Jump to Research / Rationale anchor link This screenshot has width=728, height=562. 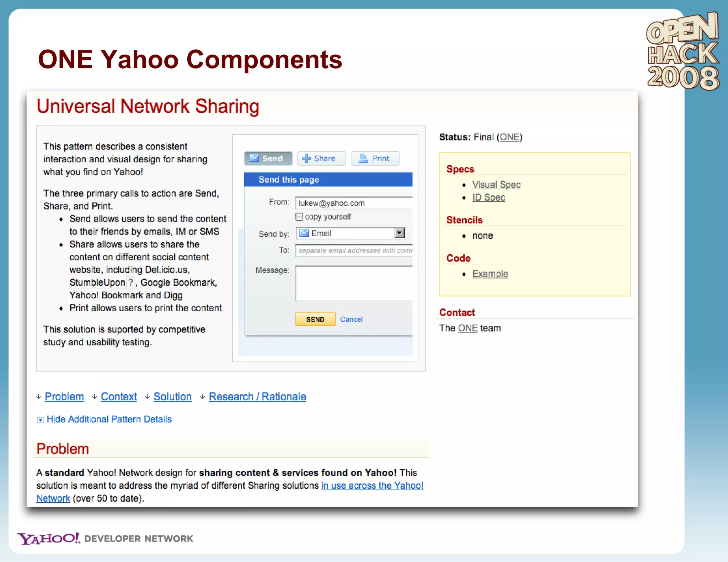[x=257, y=396]
